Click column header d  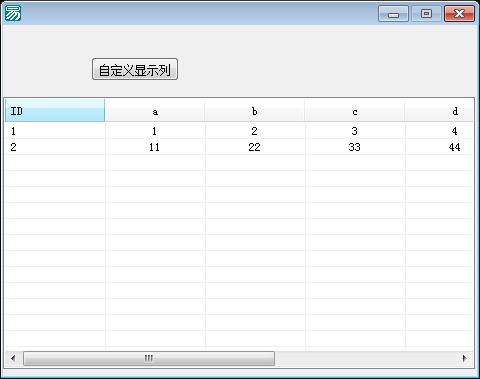tap(439, 111)
